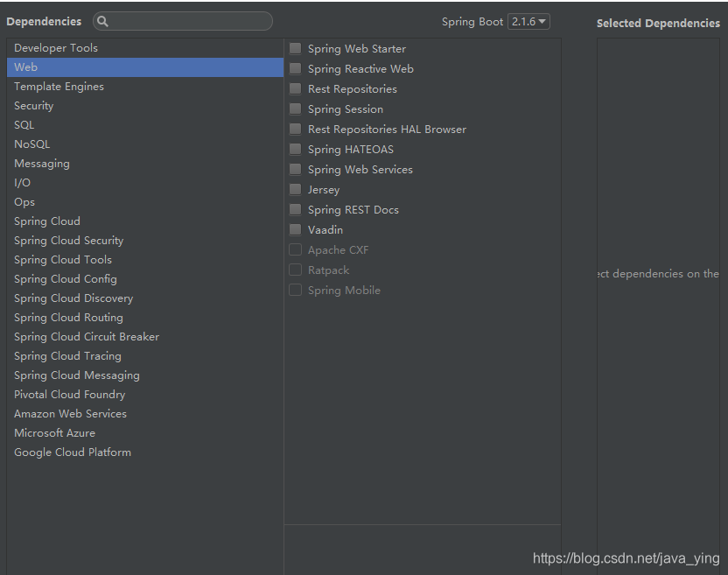Viewport: 728px width, 575px height.
Task: Select the I/O category
Action: [145, 183]
